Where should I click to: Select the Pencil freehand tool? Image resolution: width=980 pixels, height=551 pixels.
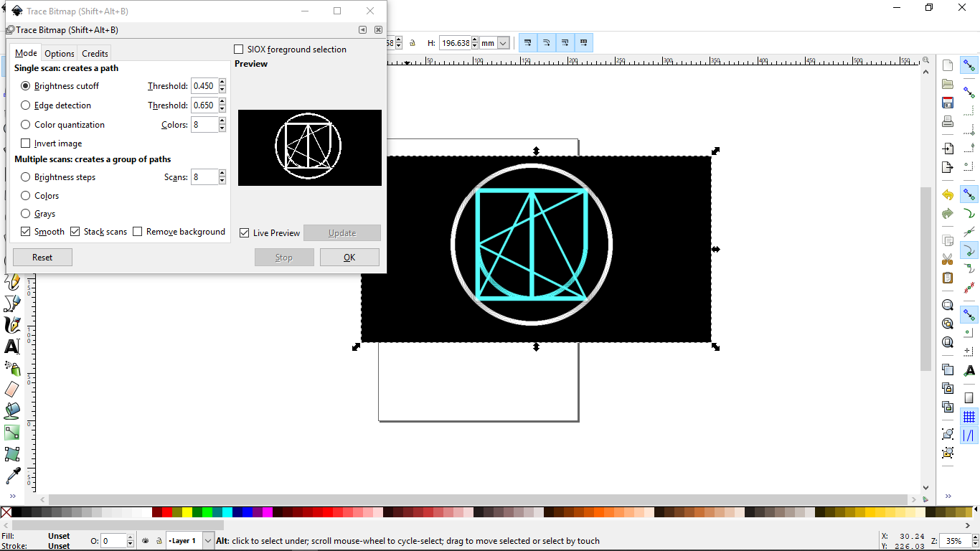pyautogui.click(x=12, y=282)
